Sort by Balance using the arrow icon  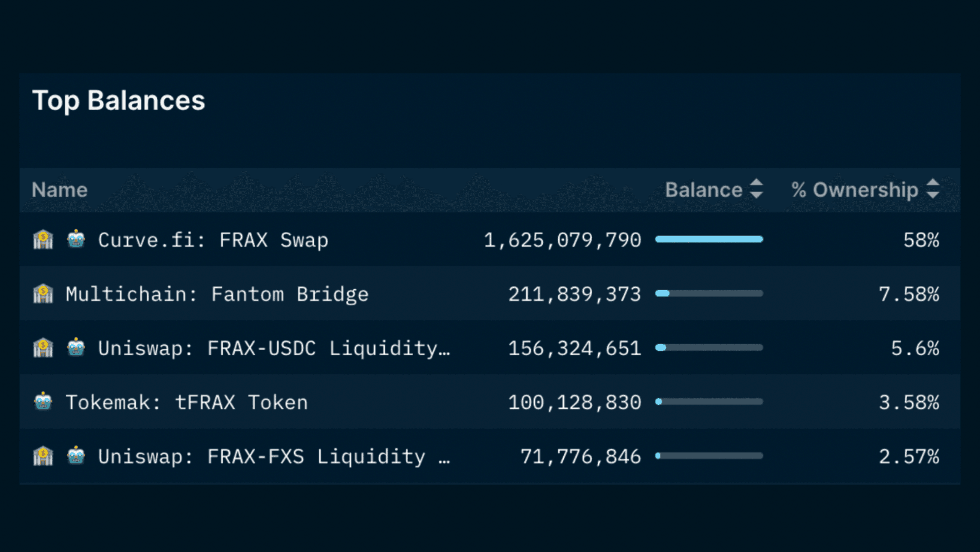[x=756, y=189]
